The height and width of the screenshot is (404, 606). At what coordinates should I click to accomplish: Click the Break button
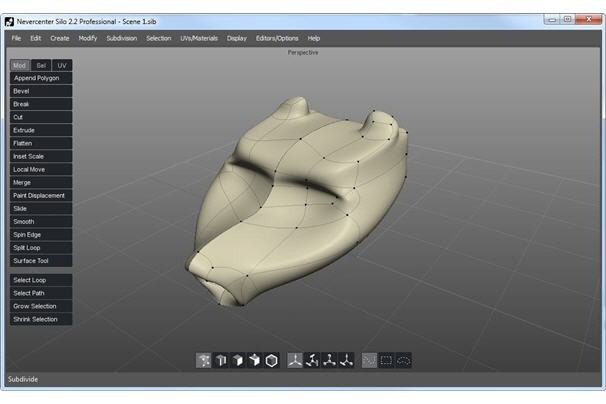pos(41,104)
